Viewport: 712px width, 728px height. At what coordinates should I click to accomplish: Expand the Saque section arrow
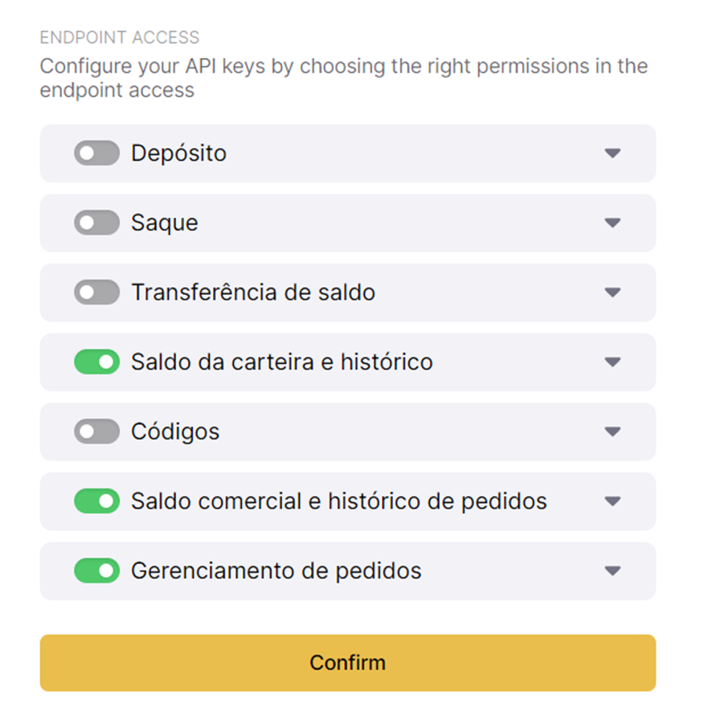(x=612, y=223)
